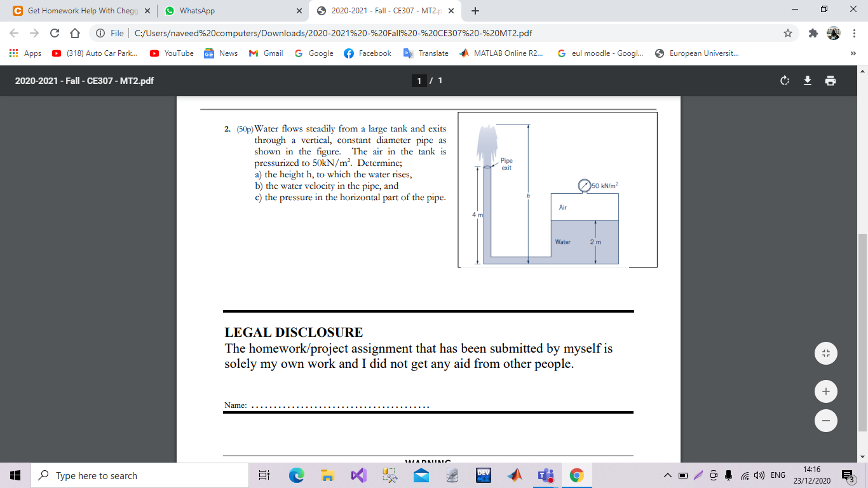
Task: Open the Apps bookmark shortcut
Action: coord(25,53)
